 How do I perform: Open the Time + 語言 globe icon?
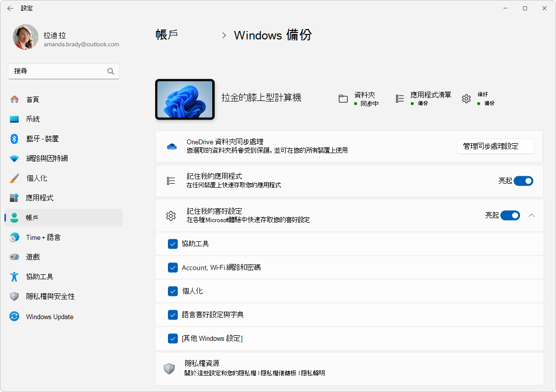pos(14,237)
